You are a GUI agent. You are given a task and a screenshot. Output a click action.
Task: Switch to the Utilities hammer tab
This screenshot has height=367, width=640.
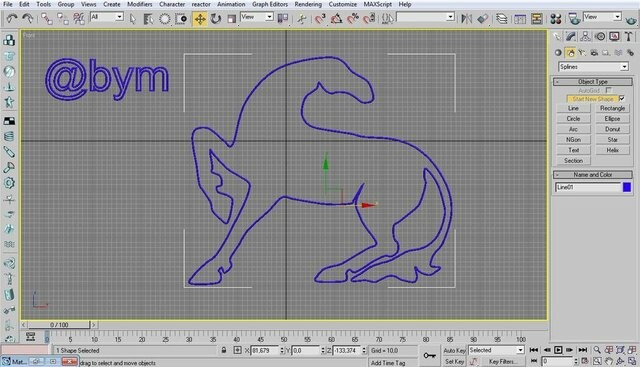click(629, 37)
